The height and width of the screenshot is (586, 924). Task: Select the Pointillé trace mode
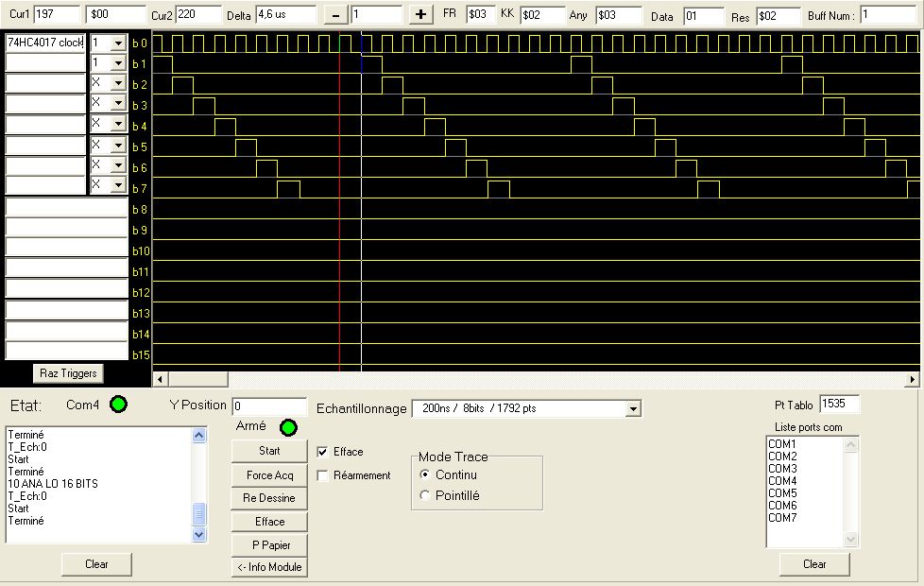point(424,495)
